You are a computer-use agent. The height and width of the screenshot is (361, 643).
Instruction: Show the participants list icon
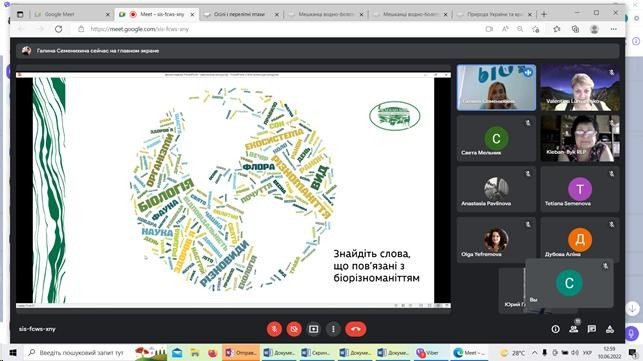[x=573, y=329]
